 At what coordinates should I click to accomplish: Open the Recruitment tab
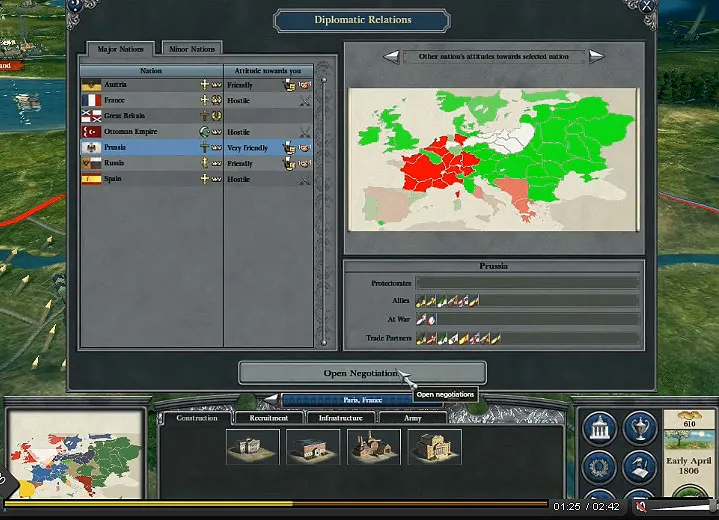(x=269, y=418)
